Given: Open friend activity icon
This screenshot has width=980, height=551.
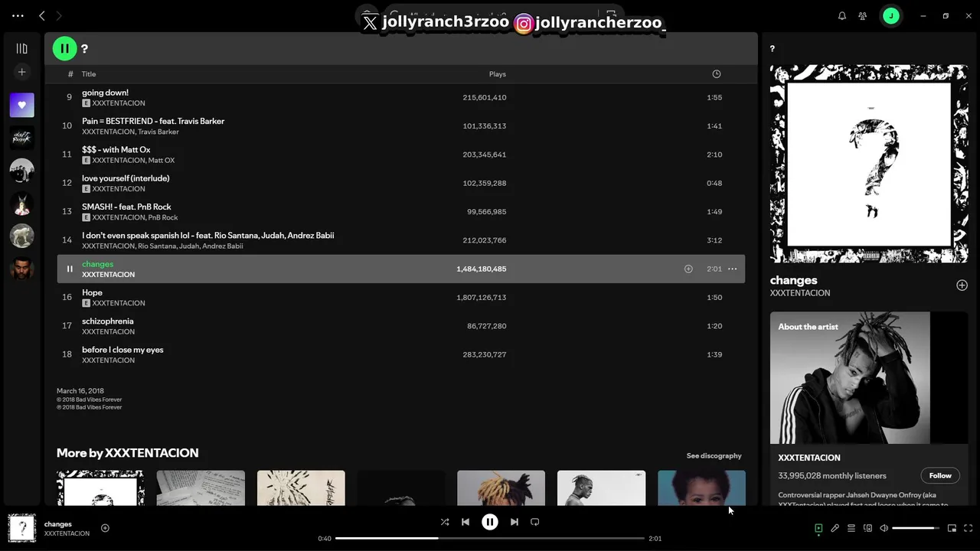Looking at the screenshot, I should (x=863, y=15).
